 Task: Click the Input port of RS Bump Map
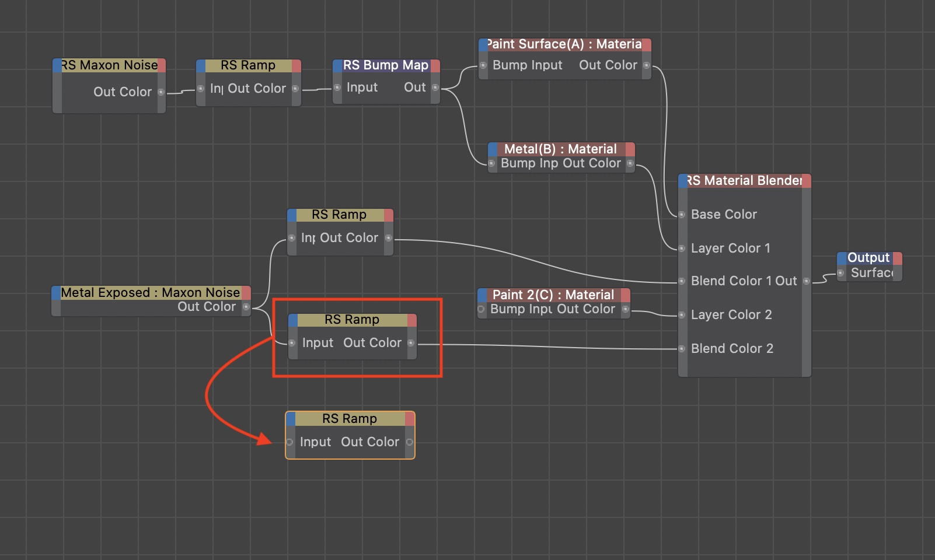tap(337, 87)
